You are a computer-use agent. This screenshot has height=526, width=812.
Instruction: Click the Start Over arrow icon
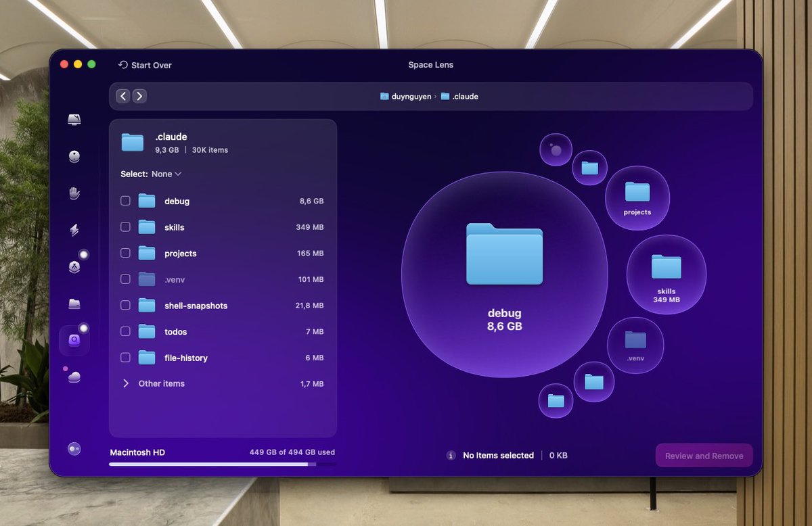[123, 65]
